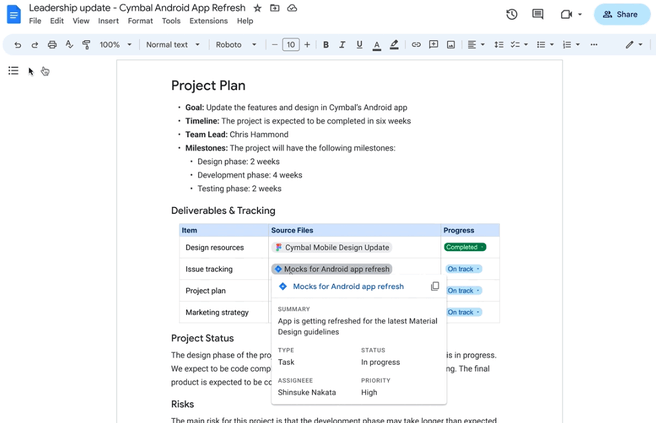Expand Meet call options arrow
656x423 pixels.
[x=580, y=15]
